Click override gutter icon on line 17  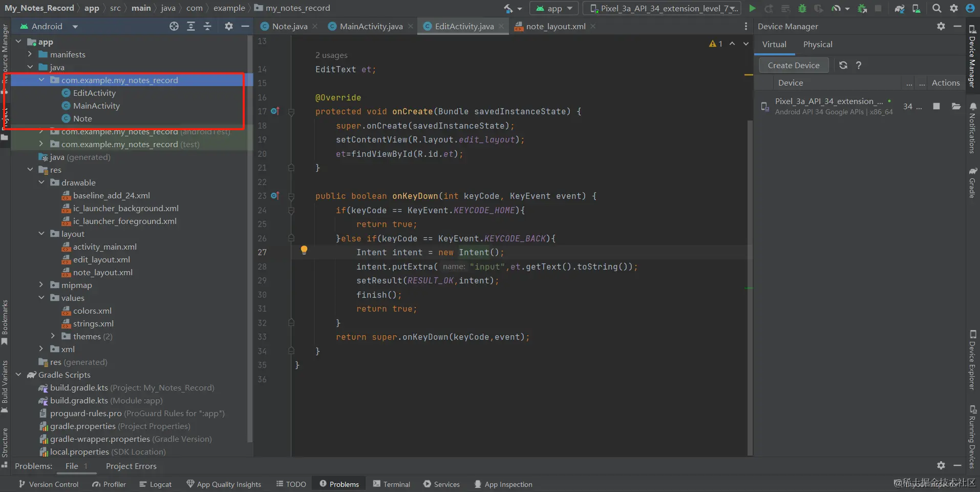pos(275,111)
